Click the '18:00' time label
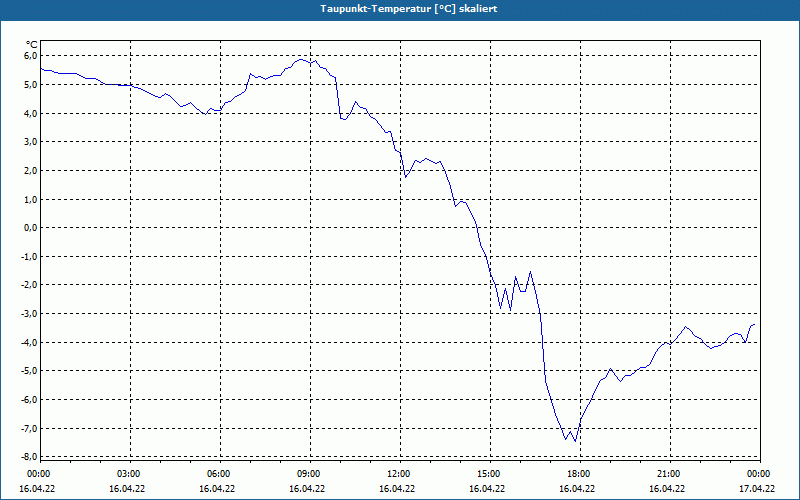Viewport: 800px width, 500px height. (577, 474)
